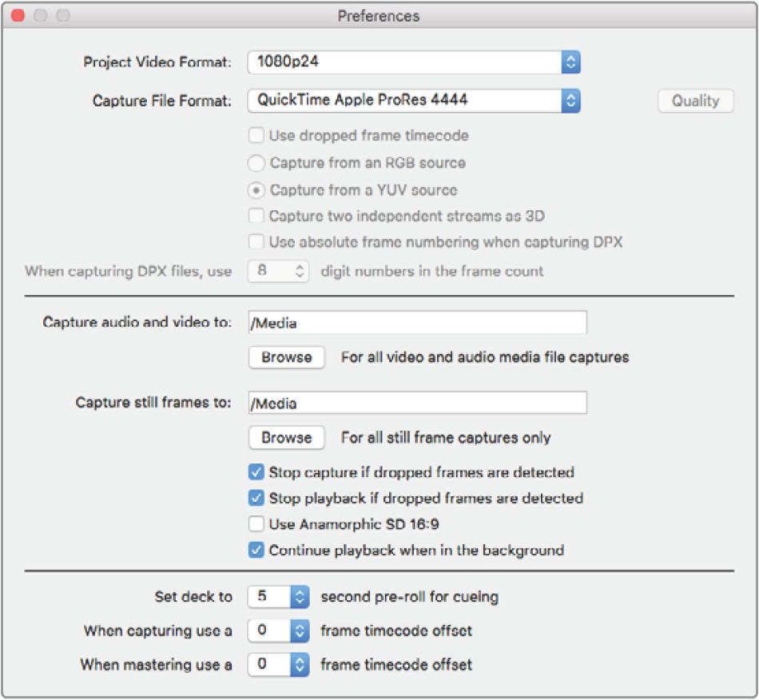Browse for the still frames capture folder

pos(287,438)
